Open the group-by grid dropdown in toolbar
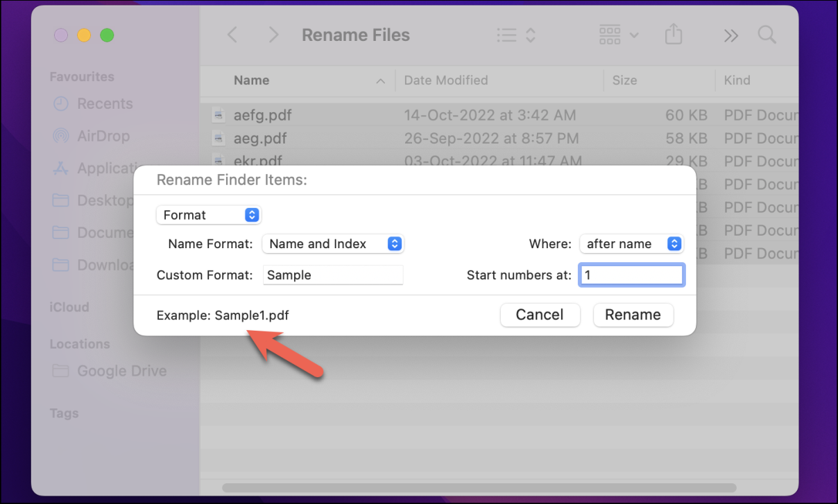 (x=619, y=35)
